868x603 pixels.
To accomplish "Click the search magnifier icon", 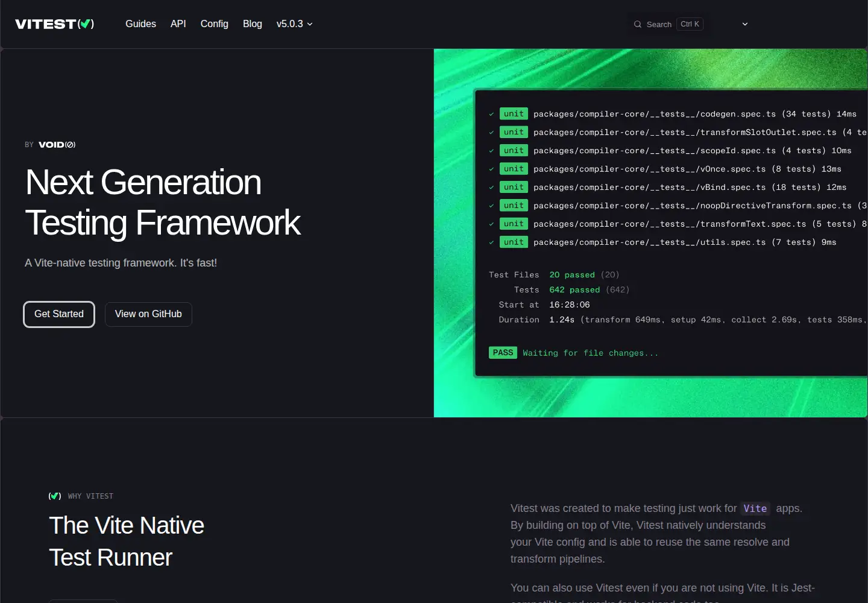I will click(638, 24).
